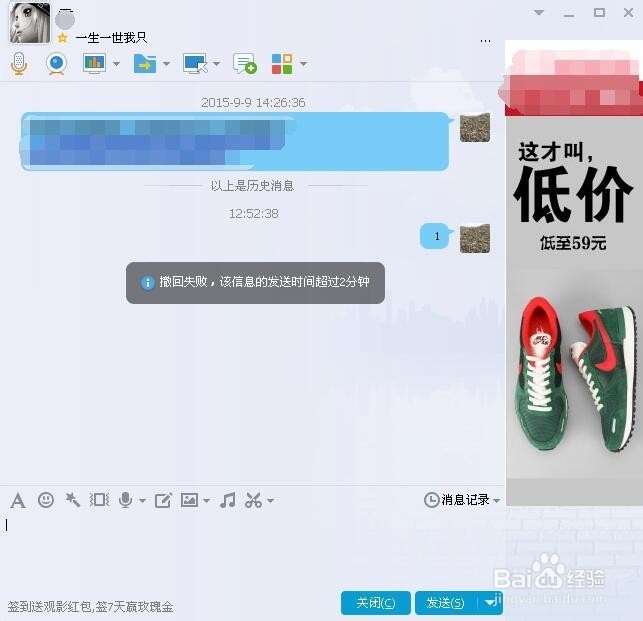Open the emoji smiley picker
The image size is (643, 621).
pyautogui.click(x=46, y=500)
